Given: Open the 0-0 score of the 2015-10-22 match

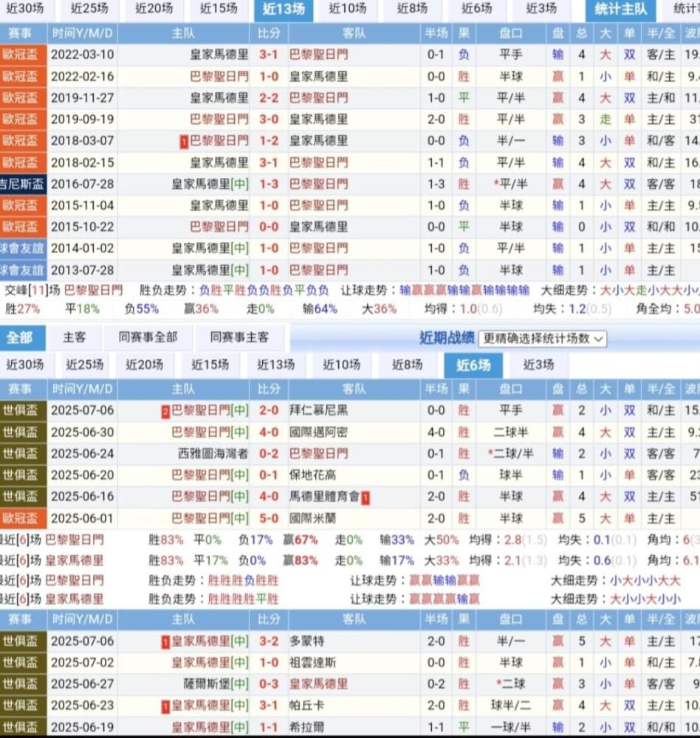Looking at the screenshot, I should (269, 227).
